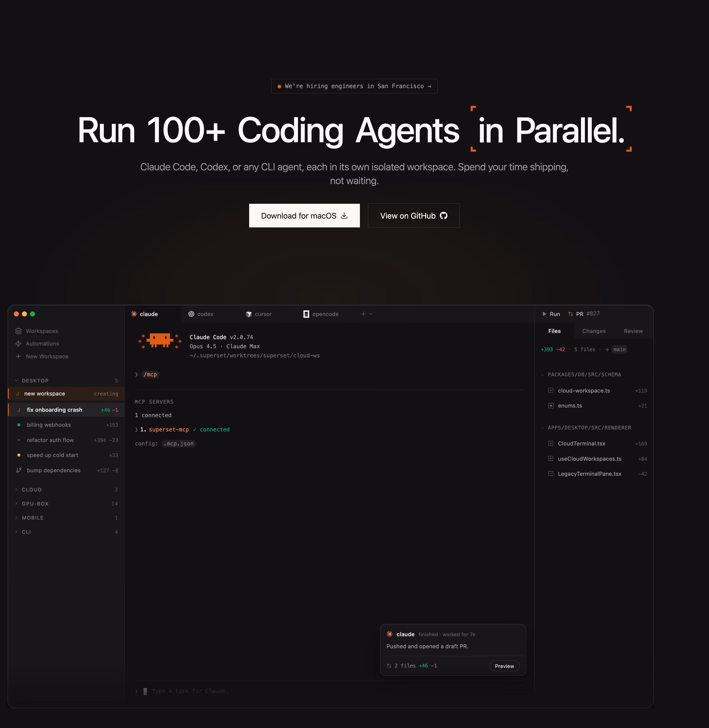
Task: Select the speed up cold start workspace
Action: tap(66, 455)
